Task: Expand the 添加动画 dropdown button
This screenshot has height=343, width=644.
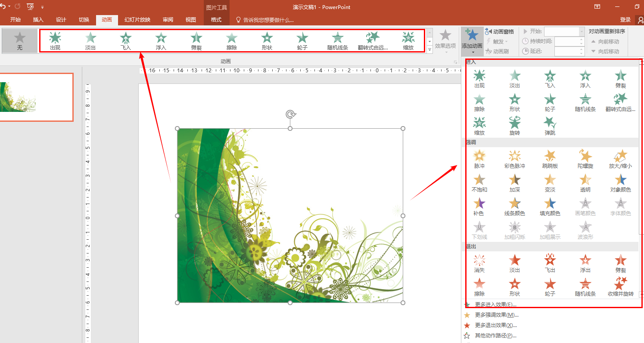Action: 472,41
